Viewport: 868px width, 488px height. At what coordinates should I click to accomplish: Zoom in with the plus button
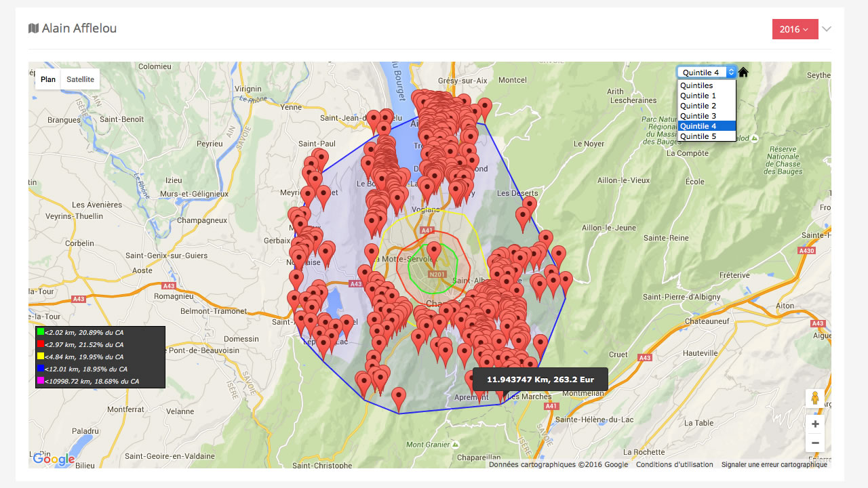(x=815, y=424)
